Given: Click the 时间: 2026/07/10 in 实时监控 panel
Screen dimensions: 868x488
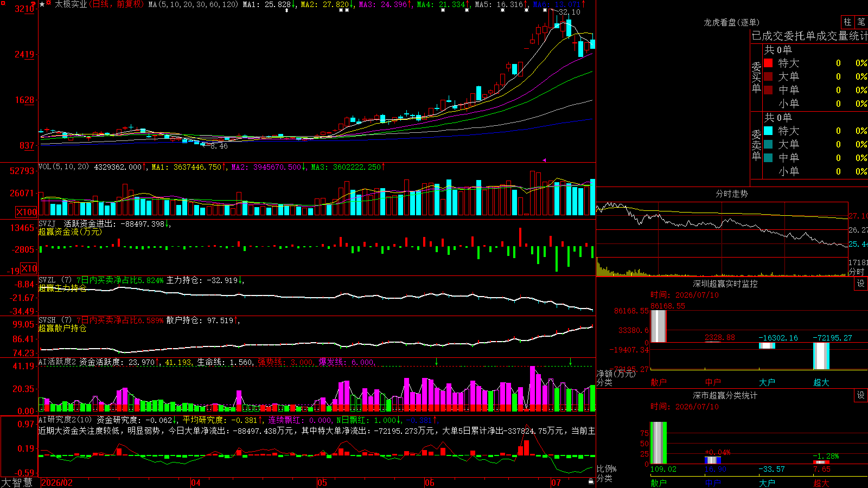Looking at the screenshot, I should click(684, 295).
